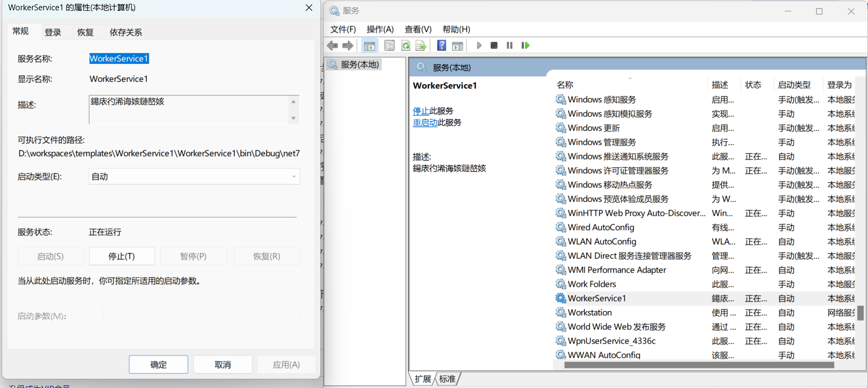Select WLAN Direct 服务连接管理器服务 row

pyautogui.click(x=705, y=255)
